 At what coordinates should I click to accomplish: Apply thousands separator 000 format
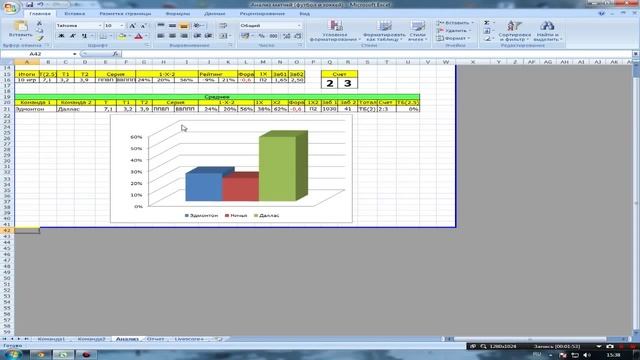(x=273, y=36)
